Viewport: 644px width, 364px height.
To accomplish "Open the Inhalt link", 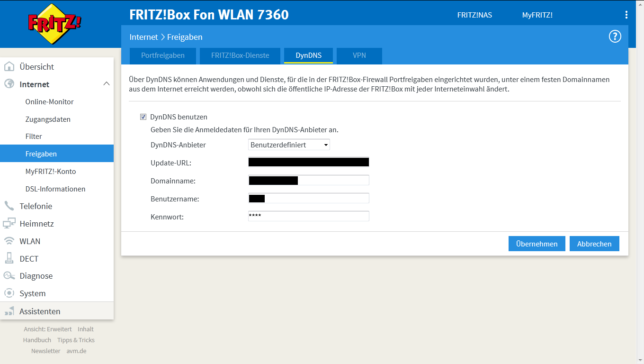I will coord(86,329).
